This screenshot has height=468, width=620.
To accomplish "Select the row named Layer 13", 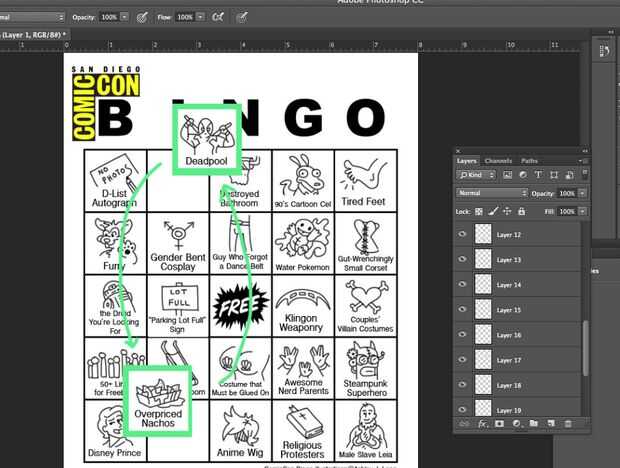I will pyautogui.click(x=518, y=259).
